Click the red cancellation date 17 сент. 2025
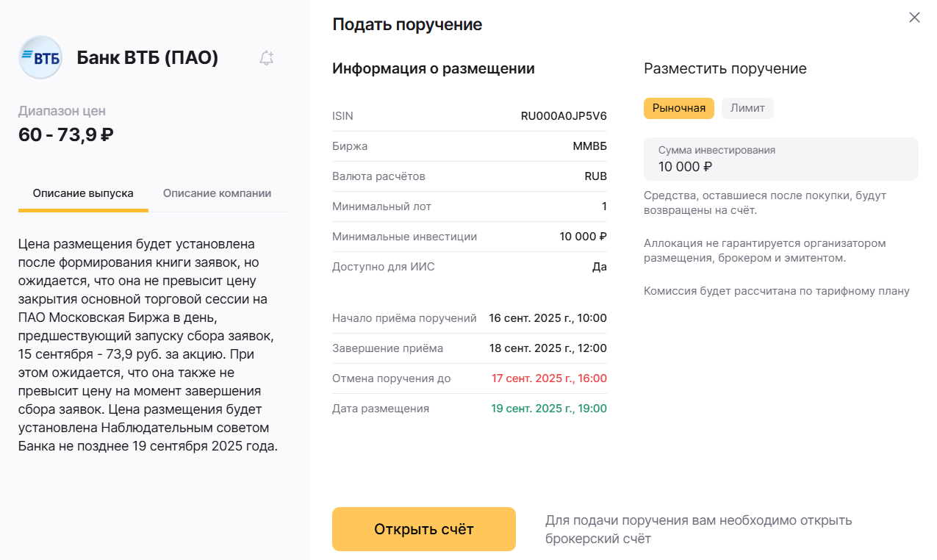Viewport: 937px width, 560px height. pos(548,378)
